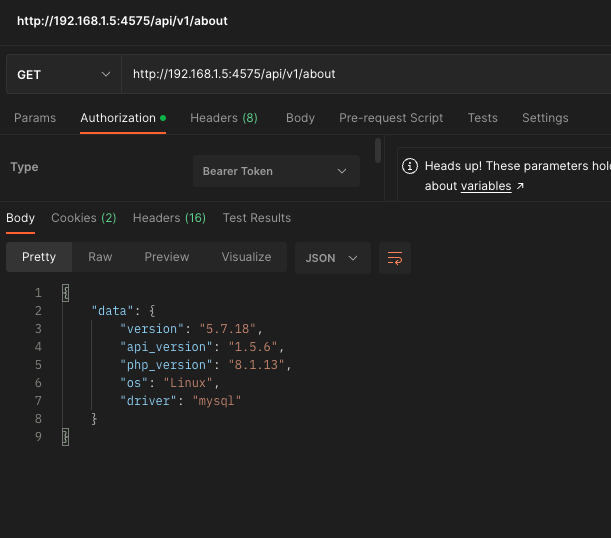Select the Authorization tab
Image resolution: width=611 pixels, height=538 pixels.
[x=123, y=118]
